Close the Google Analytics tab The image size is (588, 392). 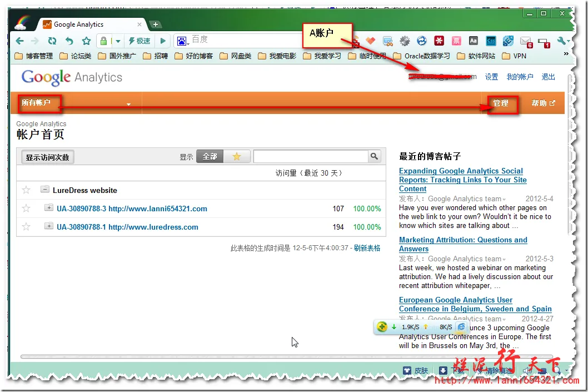tap(139, 24)
